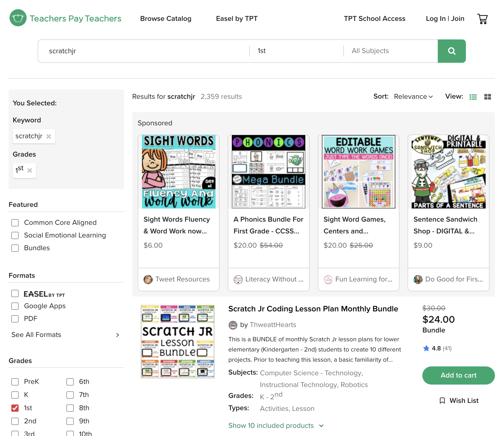This screenshot has height=436, width=504.
Task: Click Robotics subject link
Action: pyautogui.click(x=354, y=385)
